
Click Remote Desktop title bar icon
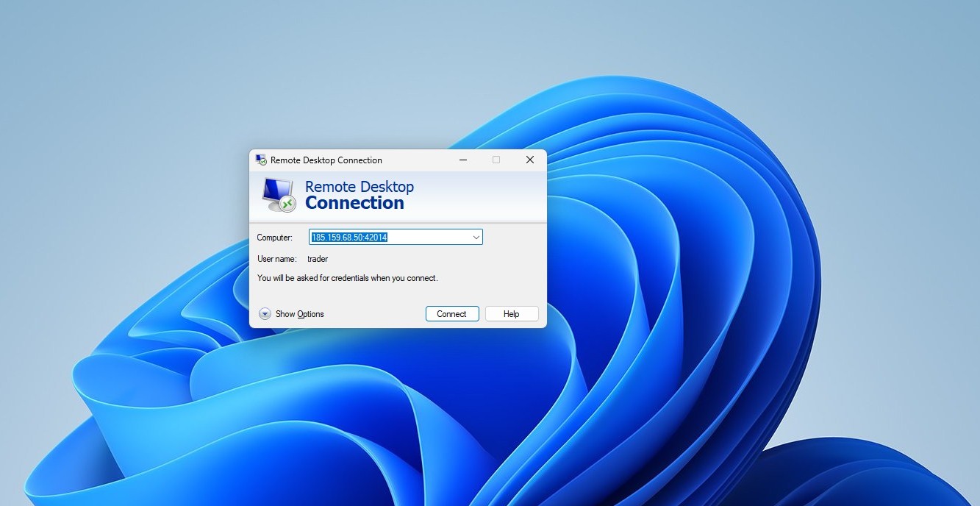tap(261, 160)
